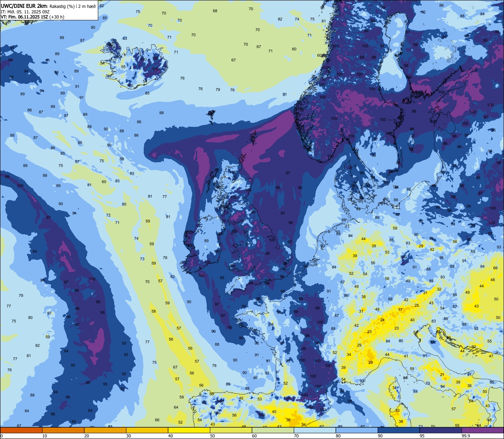The width and height of the screenshot is (504, 439).
Task: Click the 'Rakastig (%) í 2 m hæð' label
Action: coord(72,6)
